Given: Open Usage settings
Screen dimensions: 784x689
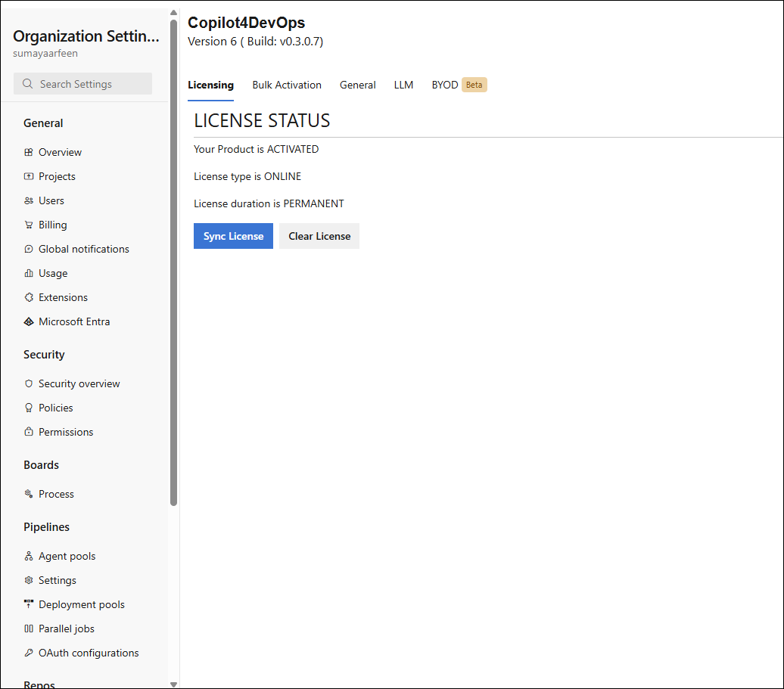Looking at the screenshot, I should point(53,273).
